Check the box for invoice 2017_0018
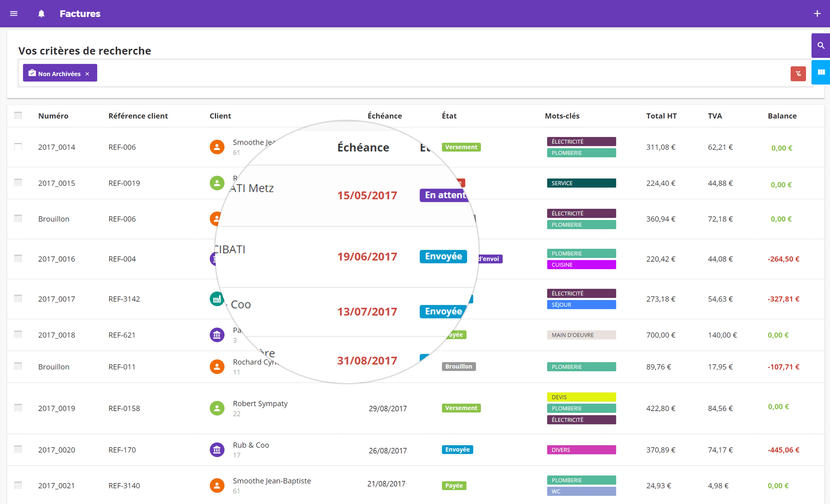The height and width of the screenshot is (504, 830). [18, 334]
